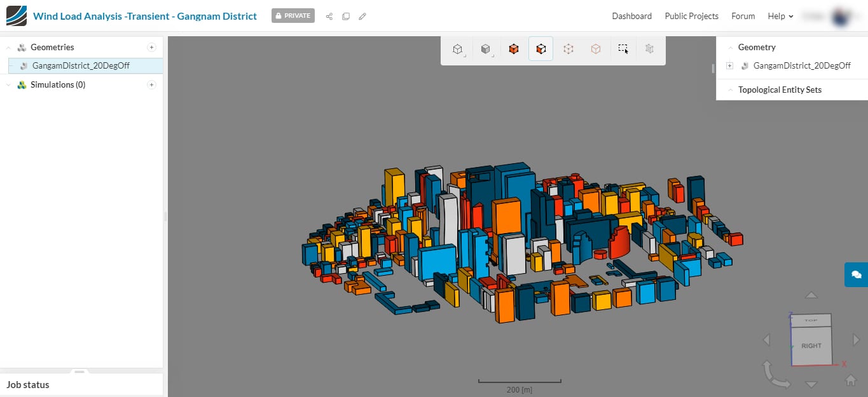
Task: Toggle the PRIVATE project visibility badge
Action: click(293, 16)
